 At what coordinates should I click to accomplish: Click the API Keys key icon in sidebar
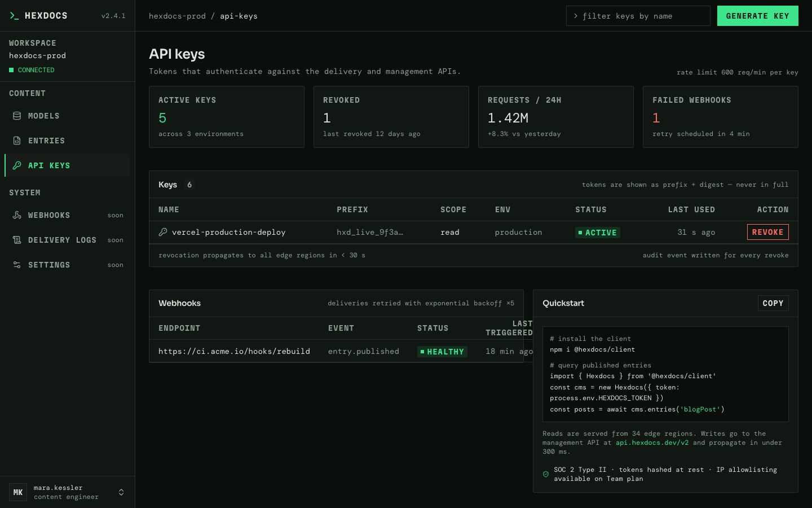point(17,165)
